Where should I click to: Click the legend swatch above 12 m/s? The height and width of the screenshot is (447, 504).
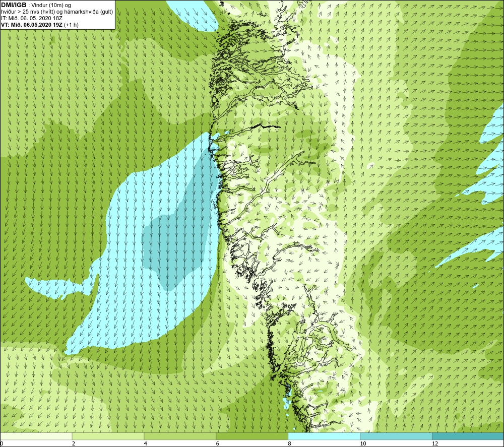[468, 436]
